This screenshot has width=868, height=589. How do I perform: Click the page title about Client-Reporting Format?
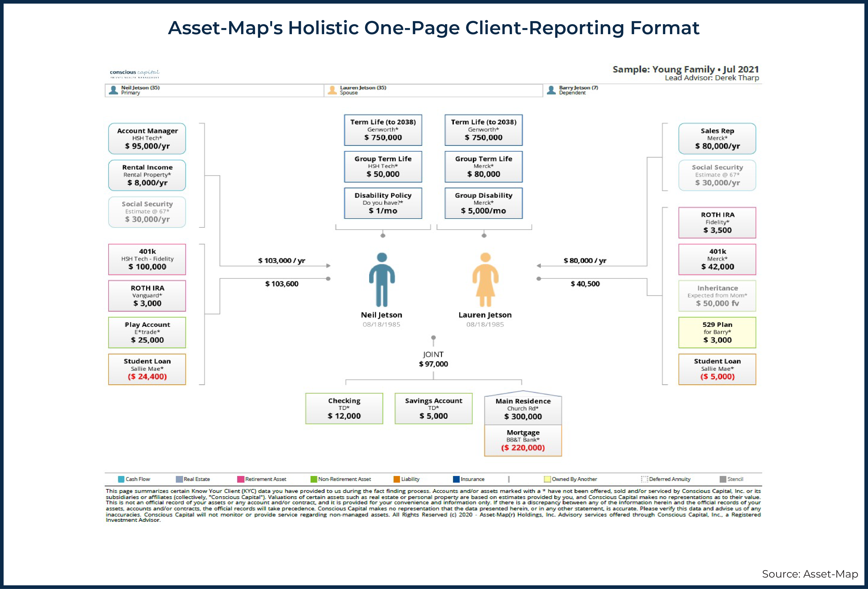coord(434,28)
